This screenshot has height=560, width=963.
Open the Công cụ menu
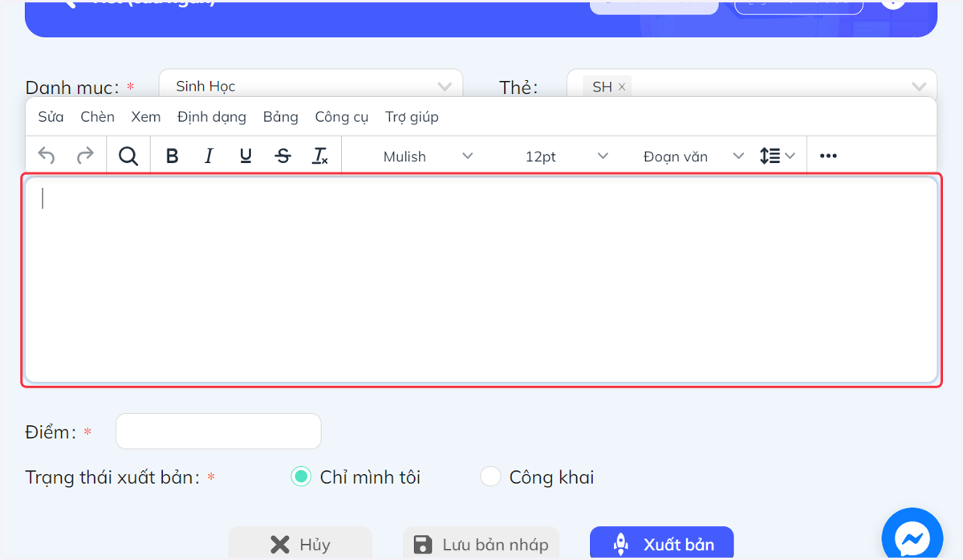[x=342, y=116]
